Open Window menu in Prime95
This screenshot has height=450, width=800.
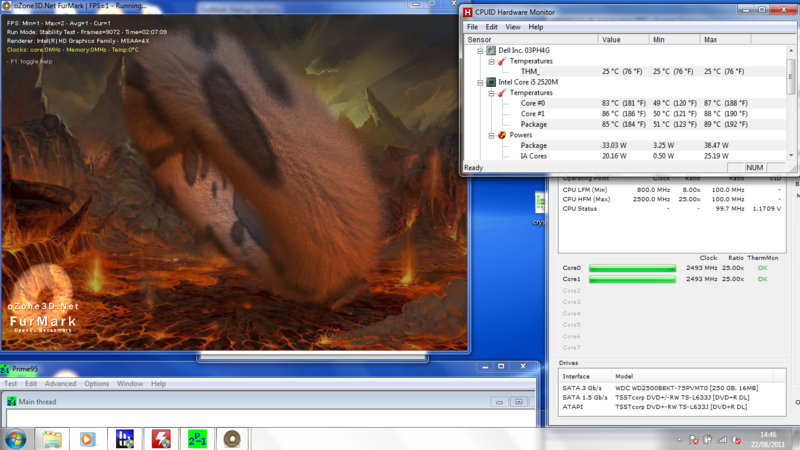[x=130, y=384]
